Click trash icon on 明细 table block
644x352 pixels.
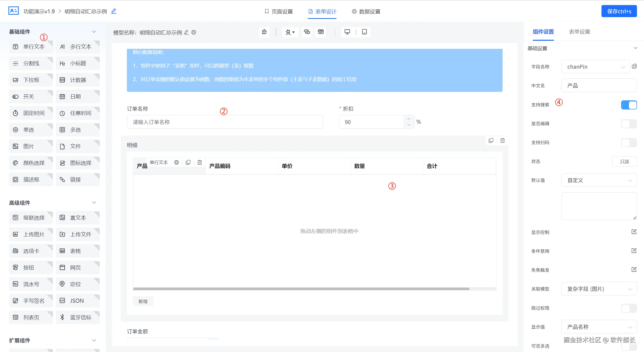coord(502,140)
